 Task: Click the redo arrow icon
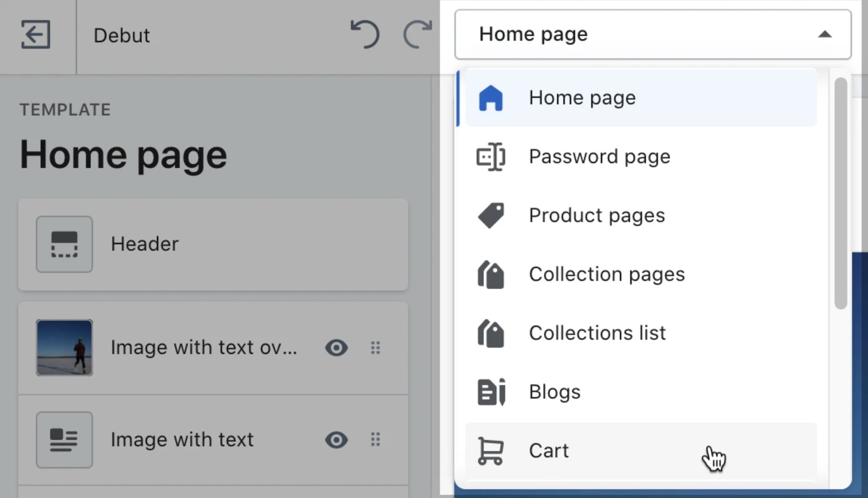click(417, 34)
